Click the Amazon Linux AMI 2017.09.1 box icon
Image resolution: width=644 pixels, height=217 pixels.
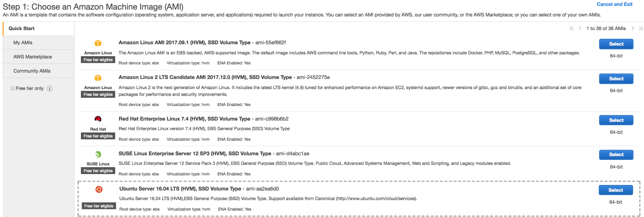click(x=98, y=43)
